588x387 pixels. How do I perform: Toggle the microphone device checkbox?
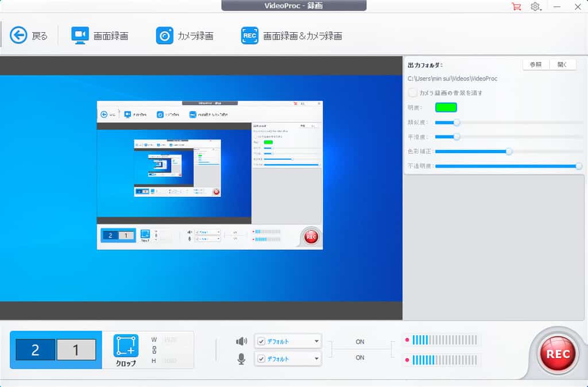pos(261,359)
